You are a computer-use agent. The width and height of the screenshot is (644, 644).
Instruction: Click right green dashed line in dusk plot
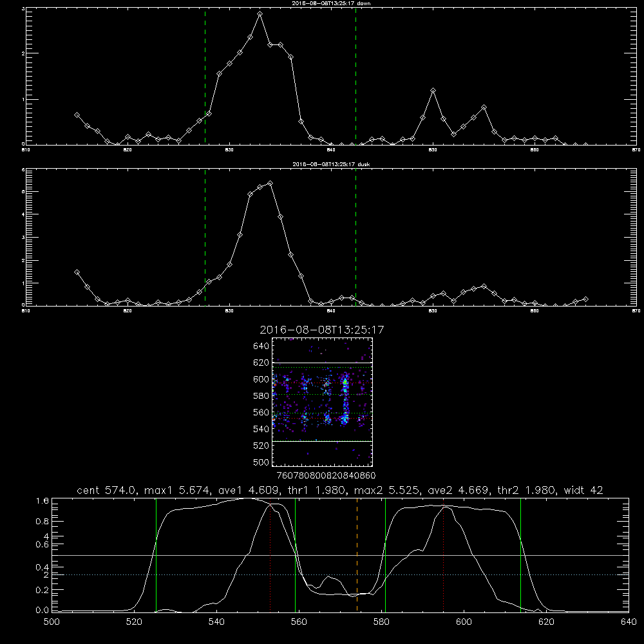pyautogui.click(x=355, y=238)
